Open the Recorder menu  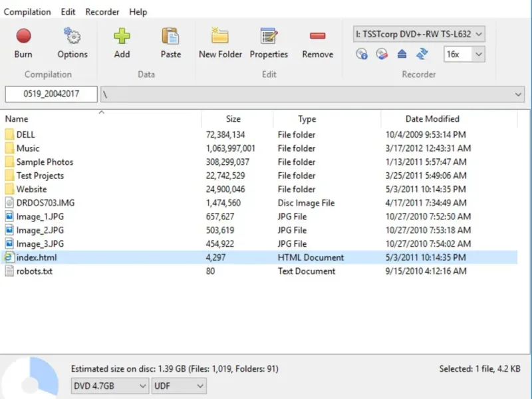click(x=102, y=12)
